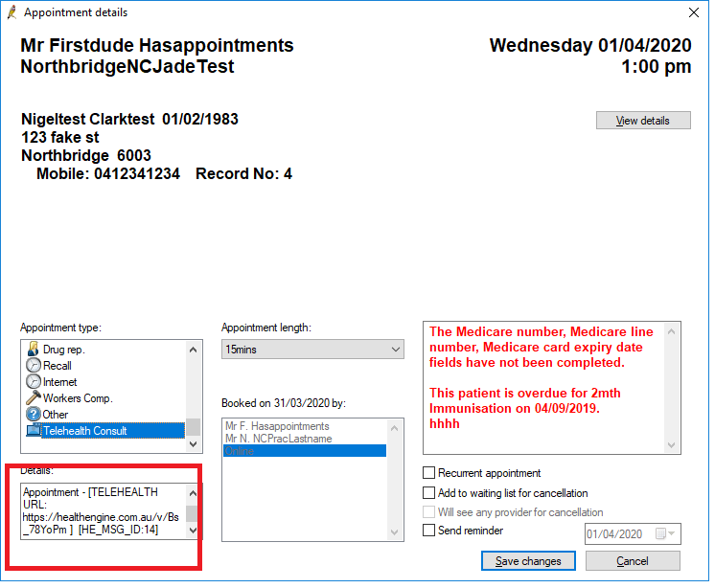Enable Recurrent appointment checkbox
This screenshot has height=588, width=715.
coord(428,473)
